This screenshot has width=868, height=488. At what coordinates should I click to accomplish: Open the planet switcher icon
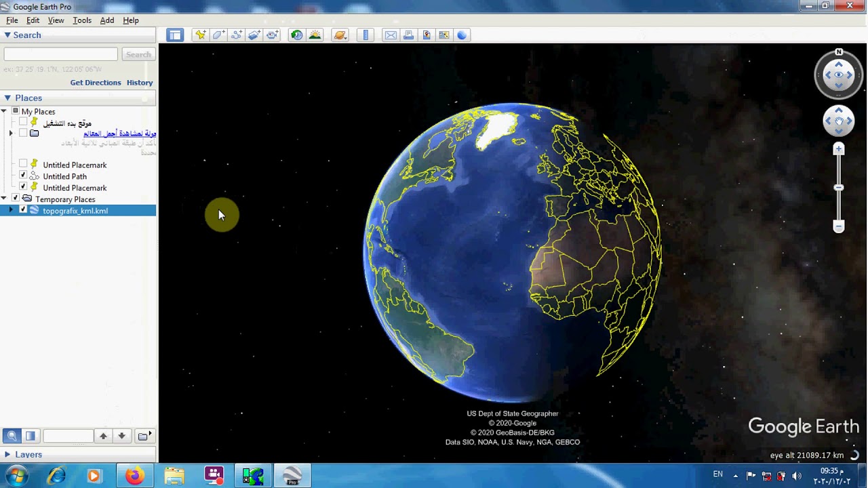(x=340, y=35)
